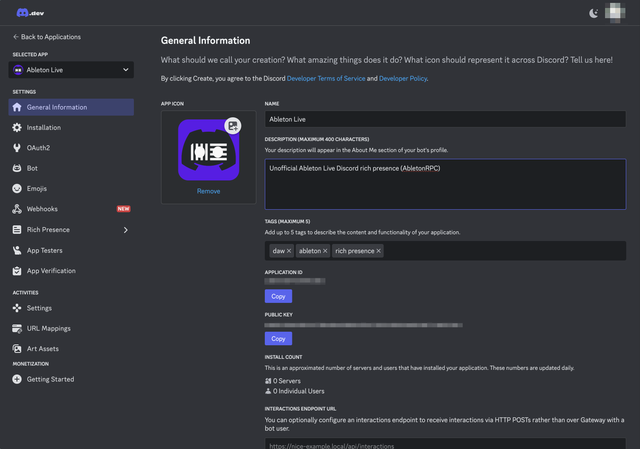Remove the ableton tag

[x=325, y=251]
